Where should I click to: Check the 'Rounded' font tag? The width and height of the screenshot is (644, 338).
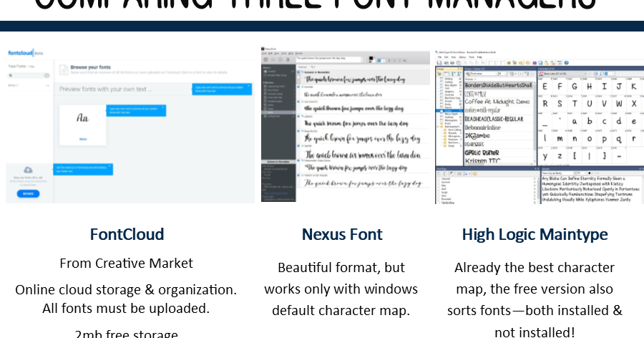click(438, 199)
